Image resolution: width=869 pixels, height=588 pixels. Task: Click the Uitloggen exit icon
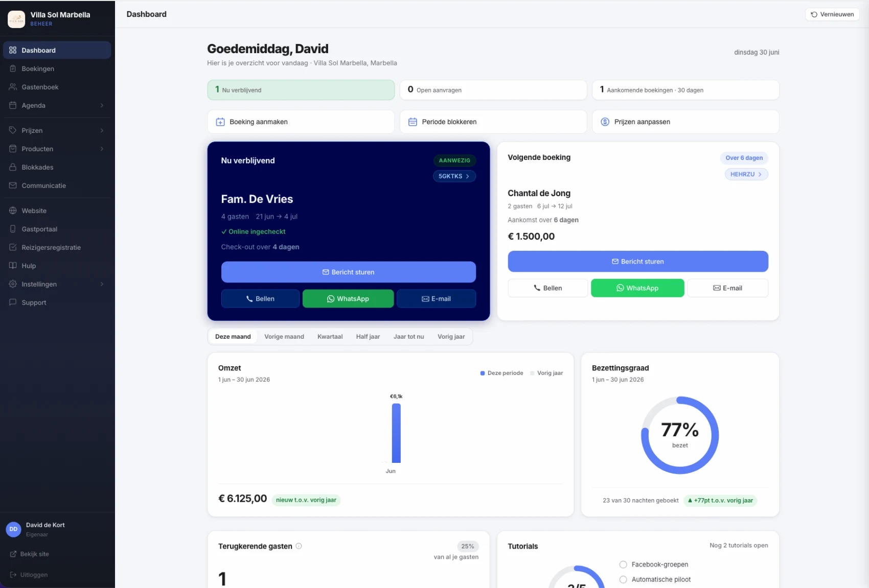pyautogui.click(x=13, y=575)
